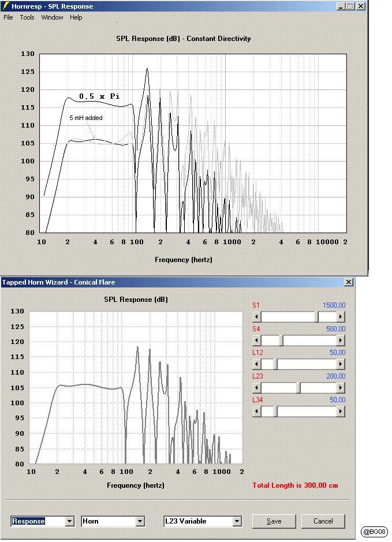
Task: Decrease L34 with left scroll arrow
Action: 256,412
